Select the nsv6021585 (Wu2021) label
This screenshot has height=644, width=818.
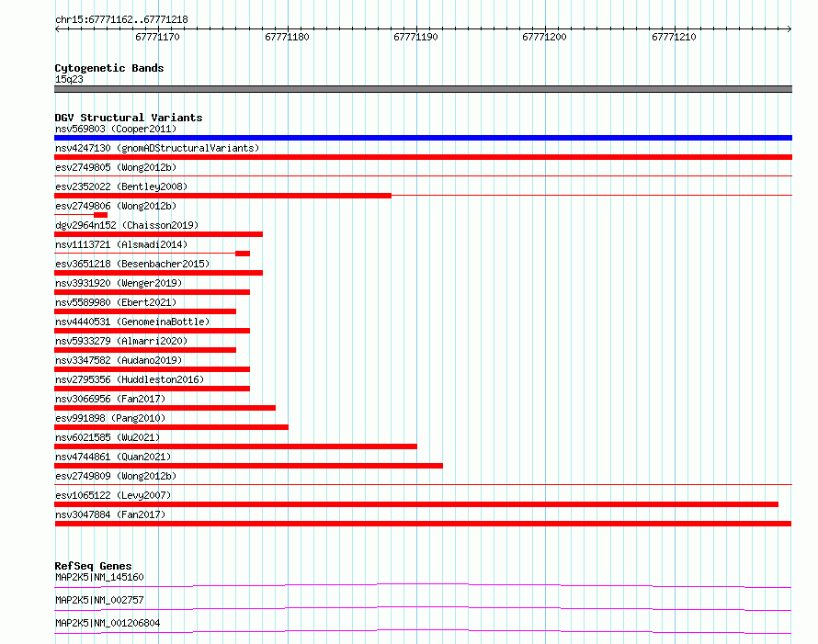point(108,437)
